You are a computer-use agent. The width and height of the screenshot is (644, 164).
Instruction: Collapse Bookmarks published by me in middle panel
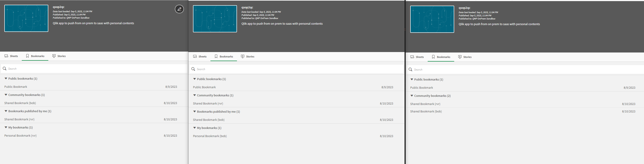[x=195, y=112]
